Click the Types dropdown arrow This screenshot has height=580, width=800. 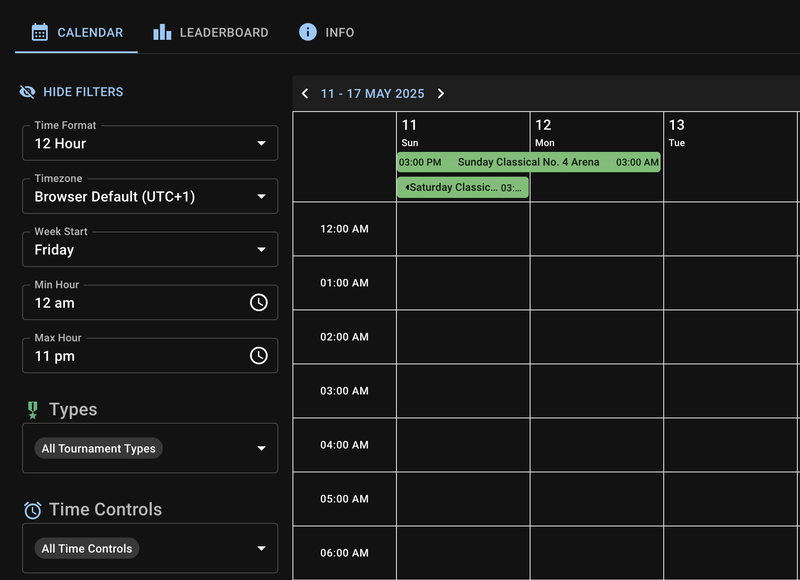tap(261, 448)
